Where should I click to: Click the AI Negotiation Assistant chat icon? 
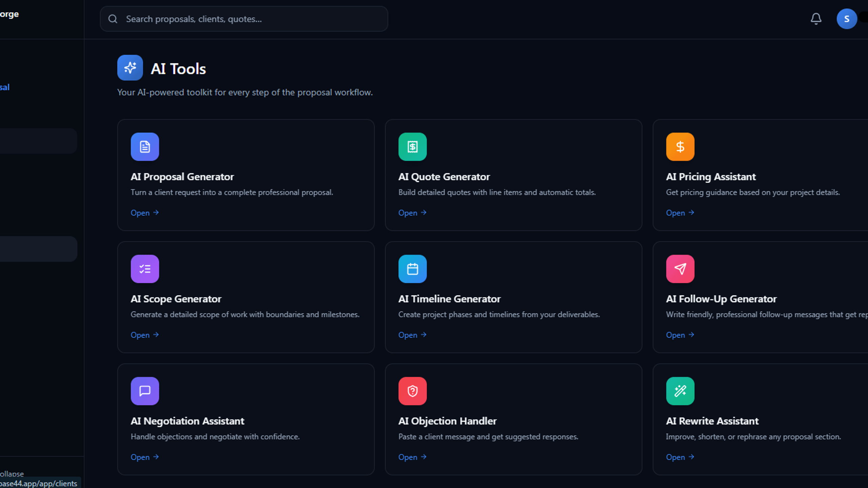(x=145, y=391)
